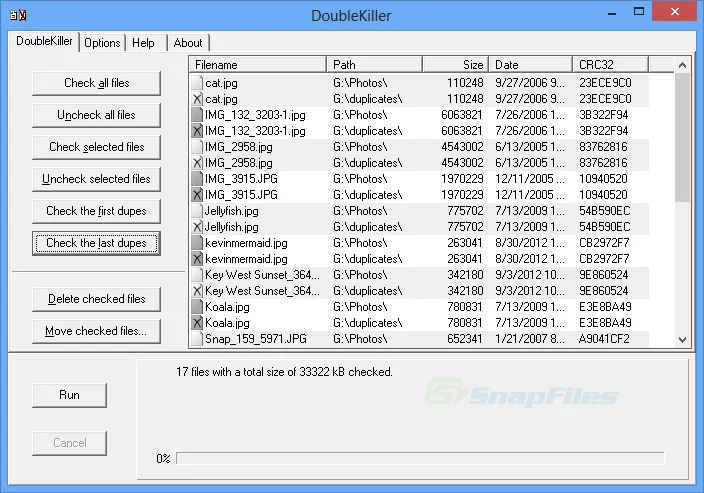The height and width of the screenshot is (493, 704).
Task: Click Check the first dupes button
Action: 97,211
